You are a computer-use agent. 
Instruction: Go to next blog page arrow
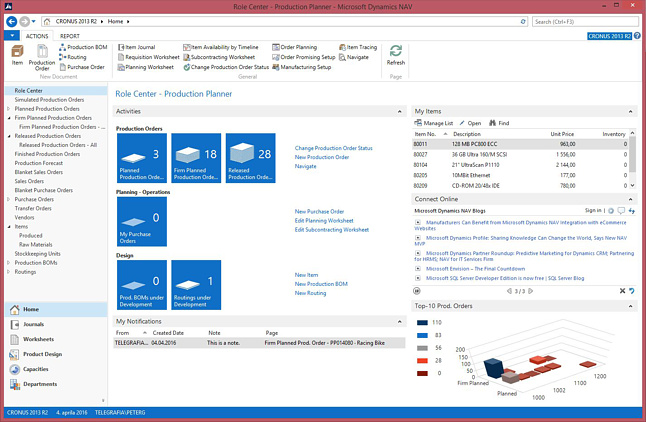531,291
